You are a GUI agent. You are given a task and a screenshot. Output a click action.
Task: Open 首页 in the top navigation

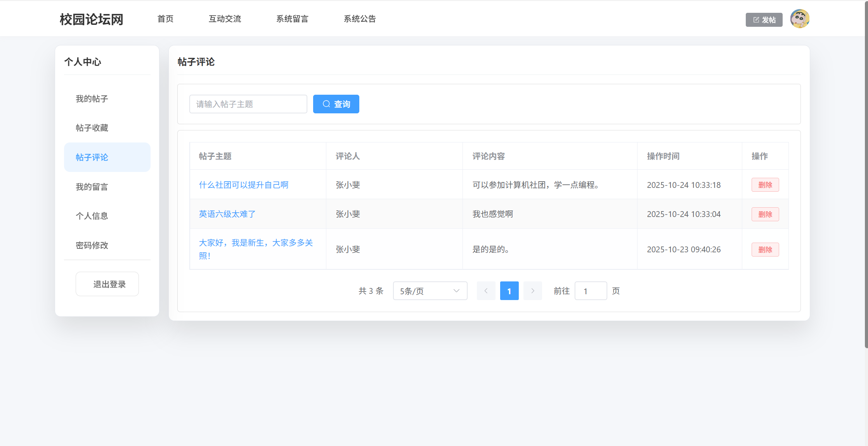click(x=165, y=19)
